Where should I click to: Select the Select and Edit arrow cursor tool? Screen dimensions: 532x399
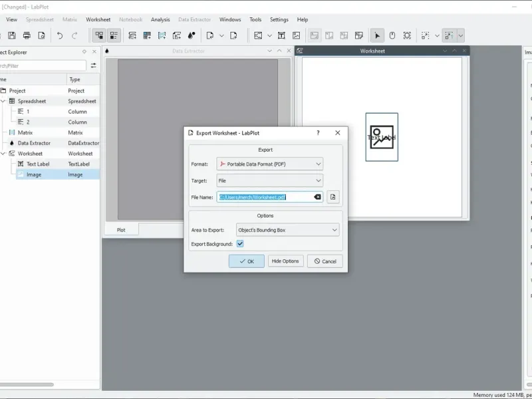(x=377, y=36)
